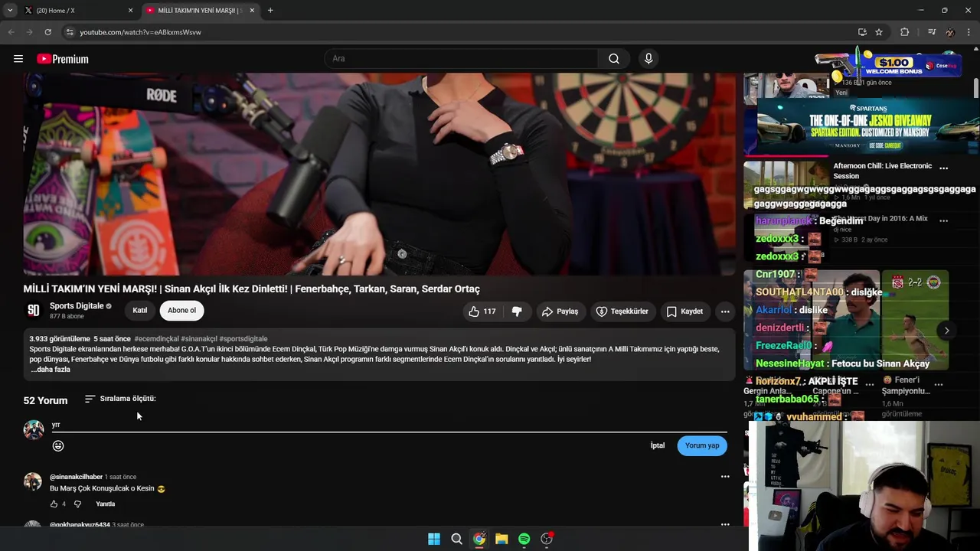Save video with Kaydet button

(x=684, y=311)
